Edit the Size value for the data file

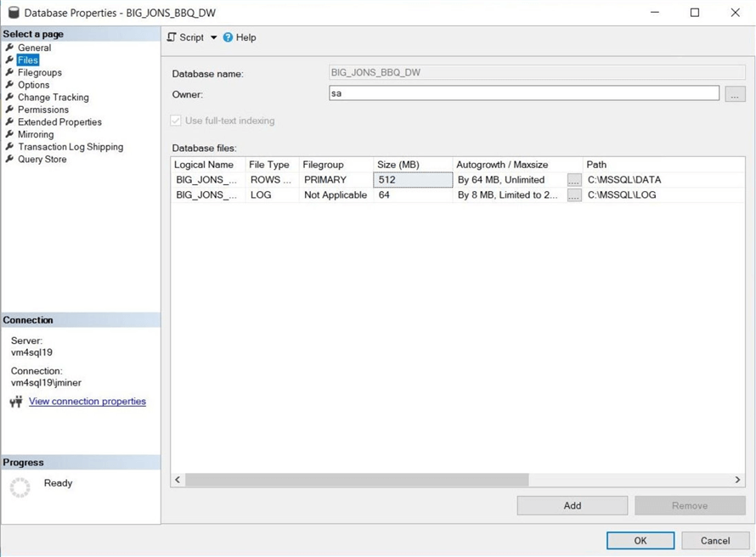coord(412,179)
